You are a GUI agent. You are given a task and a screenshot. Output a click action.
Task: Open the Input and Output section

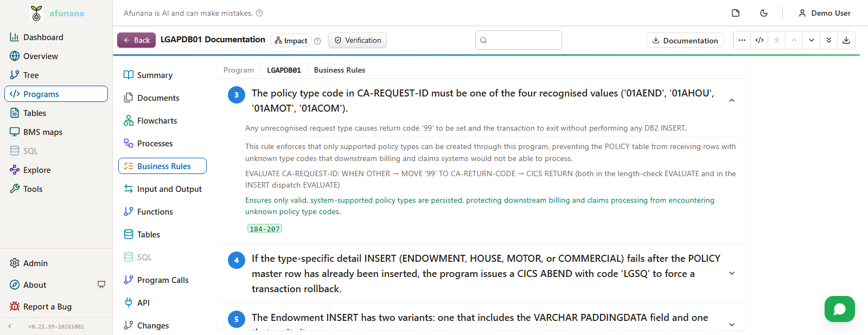(162, 189)
